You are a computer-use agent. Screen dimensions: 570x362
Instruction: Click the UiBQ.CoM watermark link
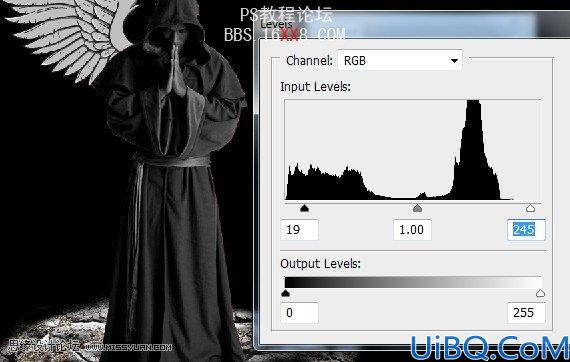click(x=489, y=348)
